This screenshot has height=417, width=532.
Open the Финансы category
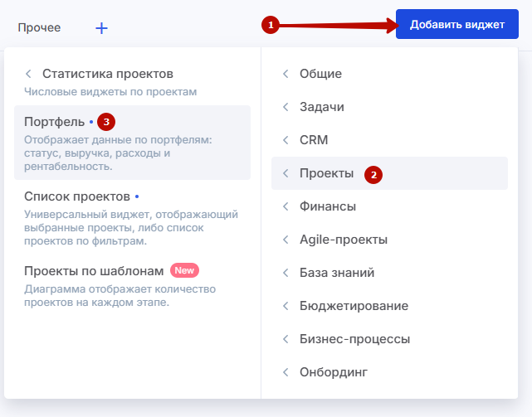(328, 206)
